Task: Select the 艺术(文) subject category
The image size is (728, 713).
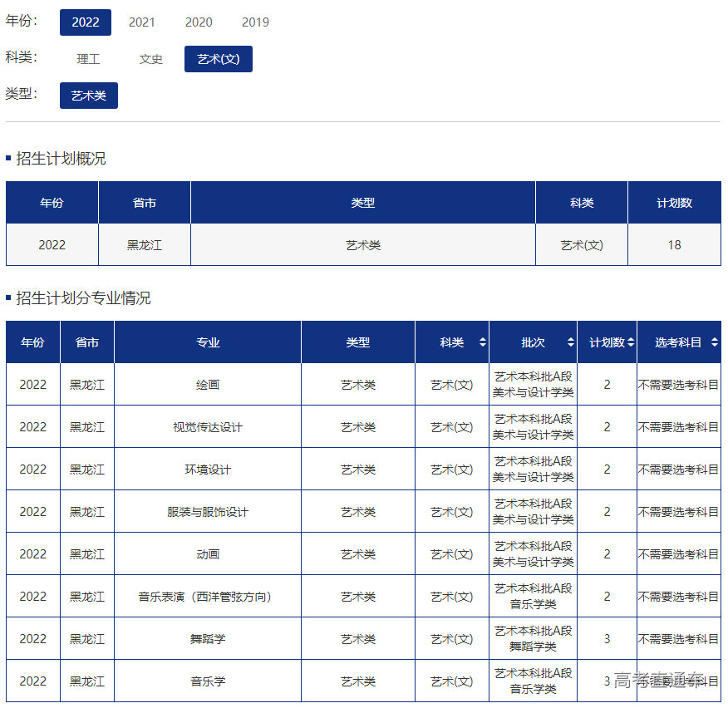Action: (218, 59)
